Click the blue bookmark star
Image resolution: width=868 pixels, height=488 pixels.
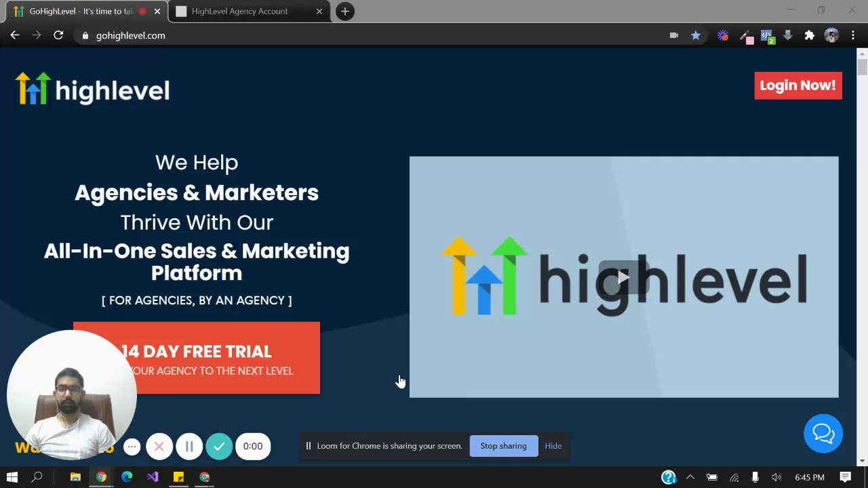[x=696, y=35]
